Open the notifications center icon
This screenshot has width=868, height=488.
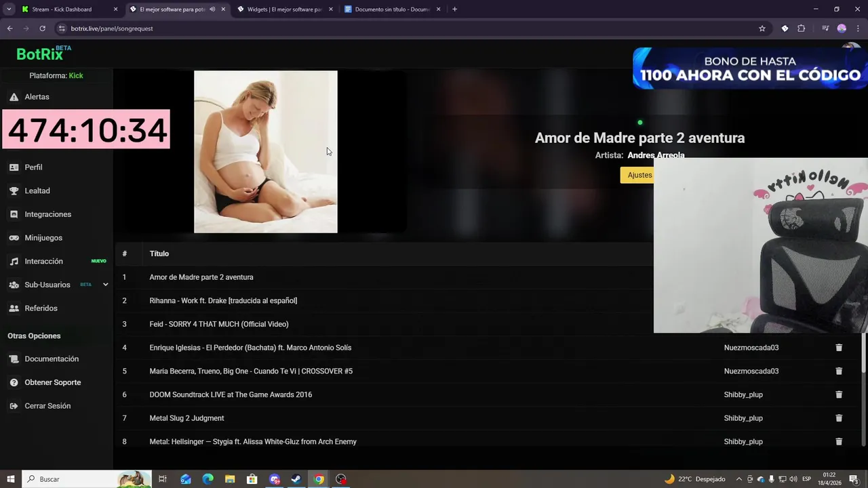click(x=854, y=479)
